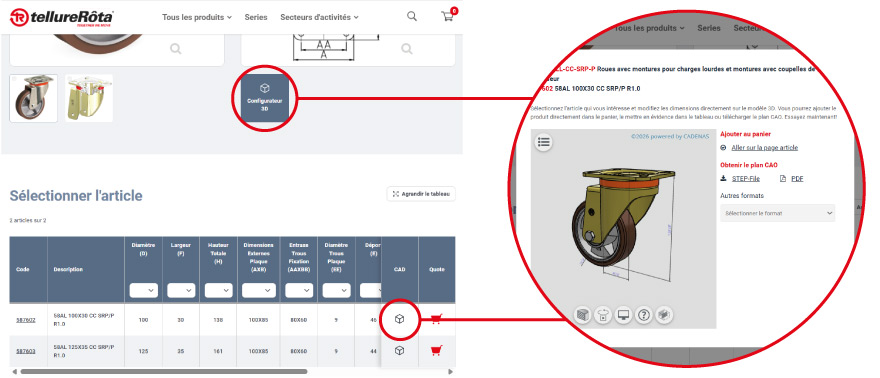Open Series in the main page header
The height and width of the screenshot is (378, 880).
[x=256, y=17]
